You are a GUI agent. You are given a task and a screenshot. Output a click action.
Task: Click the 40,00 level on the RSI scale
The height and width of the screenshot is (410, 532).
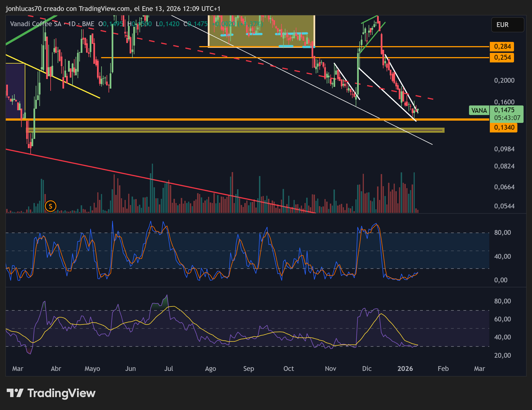coord(502,337)
